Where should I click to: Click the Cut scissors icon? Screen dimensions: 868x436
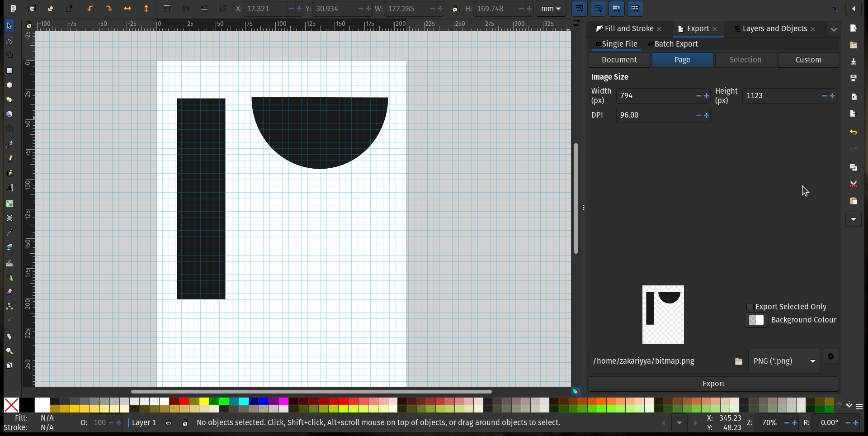click(x=853, y=184)
